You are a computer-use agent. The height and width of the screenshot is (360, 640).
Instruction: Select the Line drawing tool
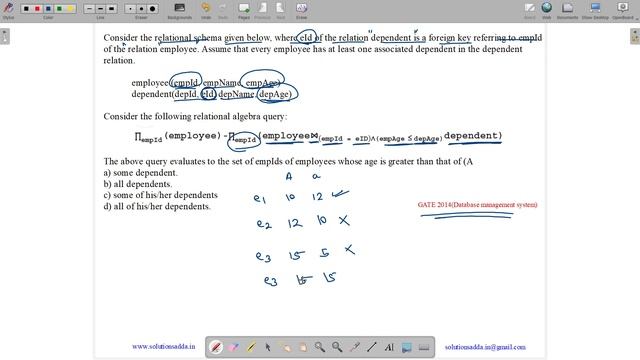371,347
